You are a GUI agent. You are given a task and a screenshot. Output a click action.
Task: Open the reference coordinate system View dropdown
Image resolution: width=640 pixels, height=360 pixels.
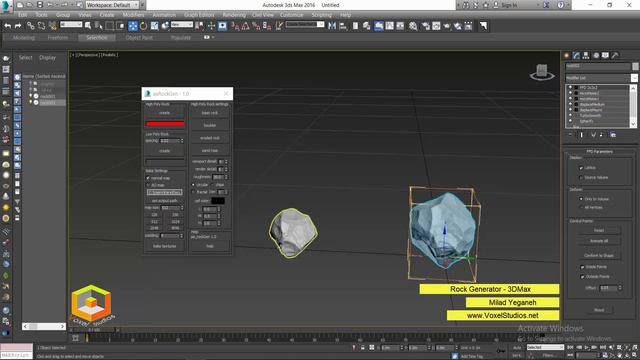click(x=182, y=24)
